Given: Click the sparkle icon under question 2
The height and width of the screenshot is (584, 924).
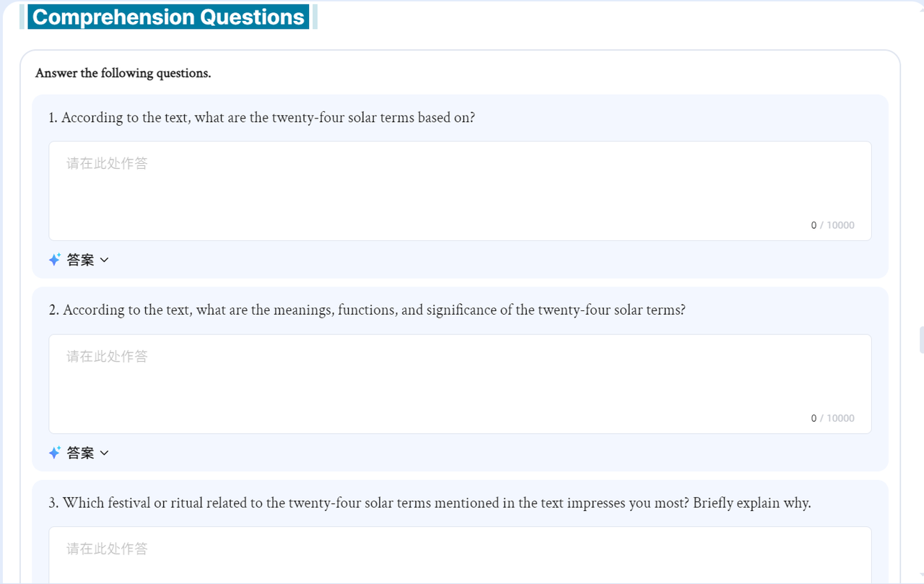Looking at the screenshot, I should (x=55, y=453).
